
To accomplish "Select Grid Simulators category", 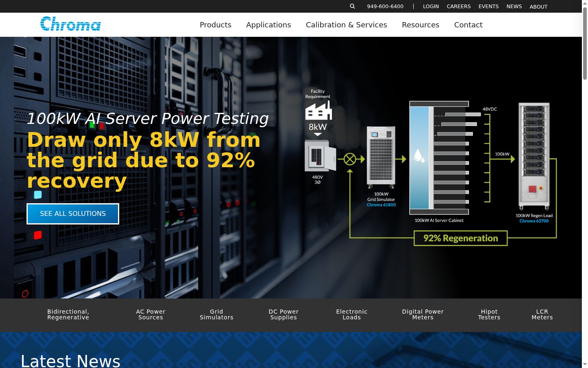I will 216,314.
